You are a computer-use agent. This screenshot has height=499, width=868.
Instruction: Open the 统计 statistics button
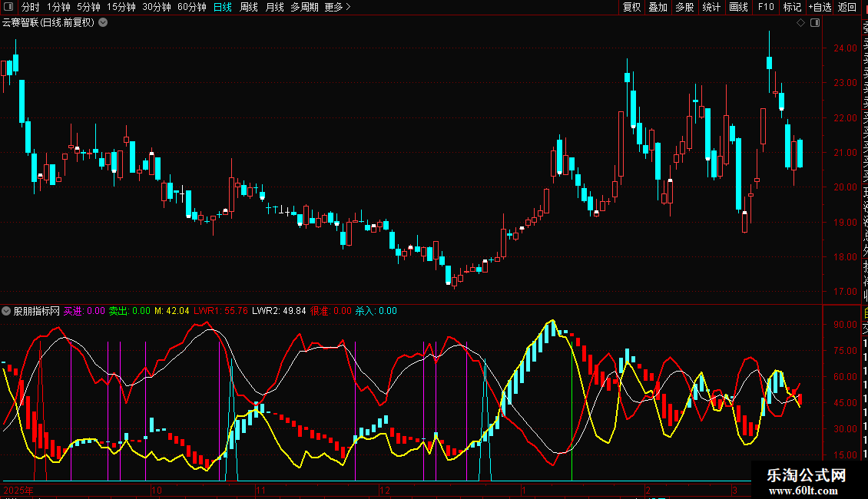click(711, 7)
